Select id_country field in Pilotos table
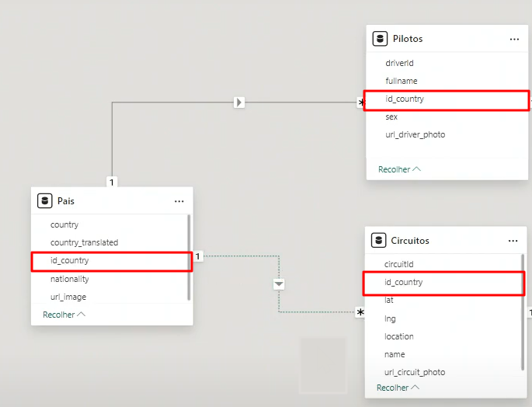This screenshot has width=532, height=407. pyautogui.click(x=405, y=99)
